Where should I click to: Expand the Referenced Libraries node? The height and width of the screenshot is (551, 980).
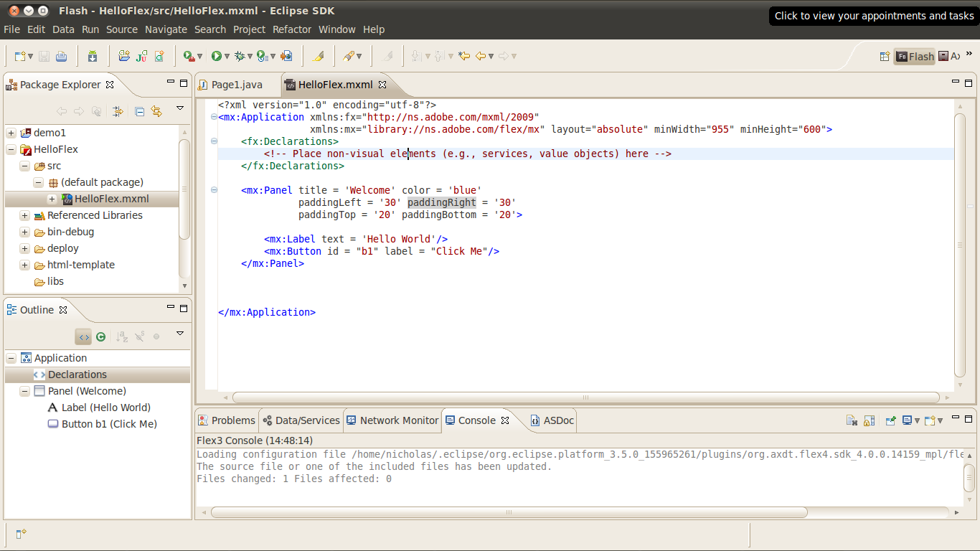pos(25,215)
